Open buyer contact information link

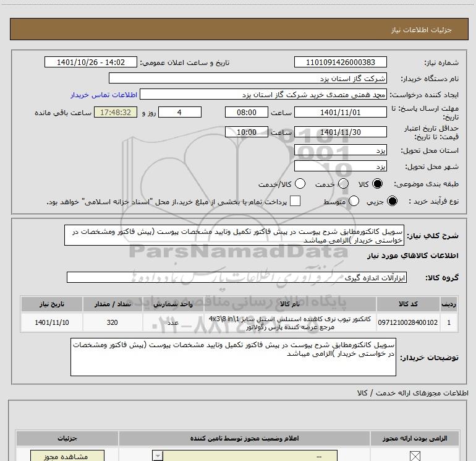click(x=104, y=95)
